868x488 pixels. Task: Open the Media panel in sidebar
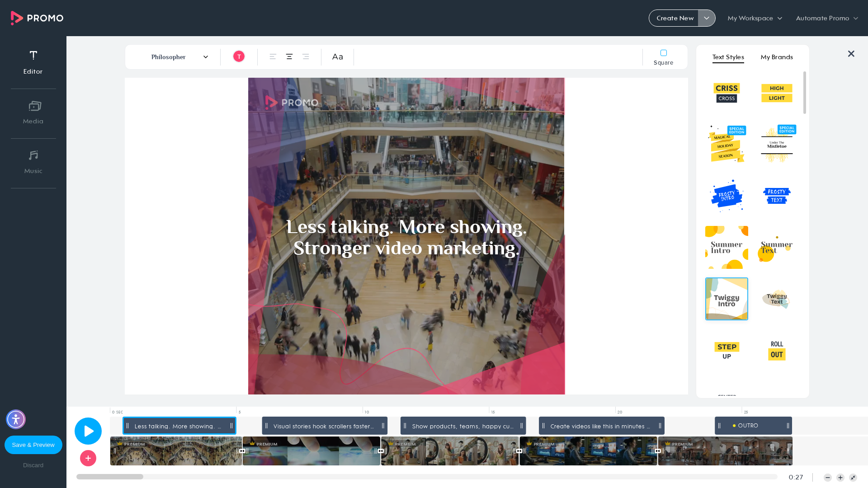point(33,113)
